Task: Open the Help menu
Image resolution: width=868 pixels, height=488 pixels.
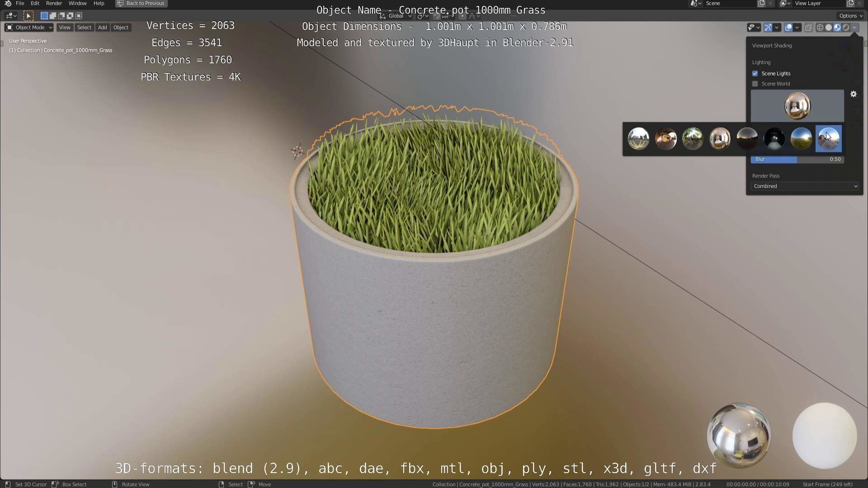Action: [x=99, y=3]
